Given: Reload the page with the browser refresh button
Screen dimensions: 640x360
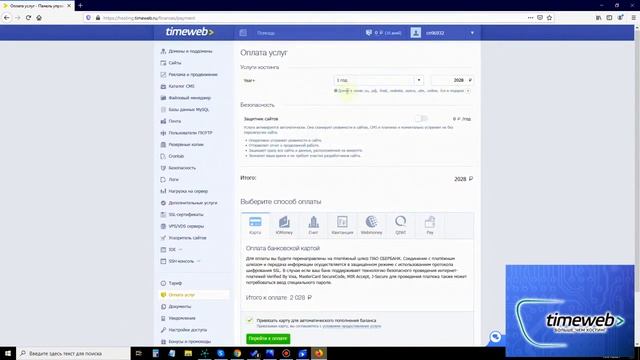Looking at the screenshot, I should click(28, 18).
